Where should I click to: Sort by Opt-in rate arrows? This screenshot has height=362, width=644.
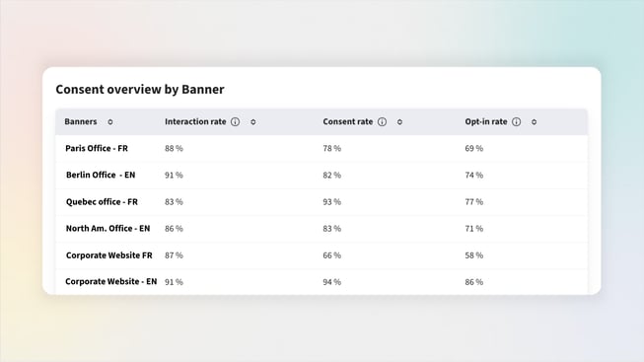point(534,122)
